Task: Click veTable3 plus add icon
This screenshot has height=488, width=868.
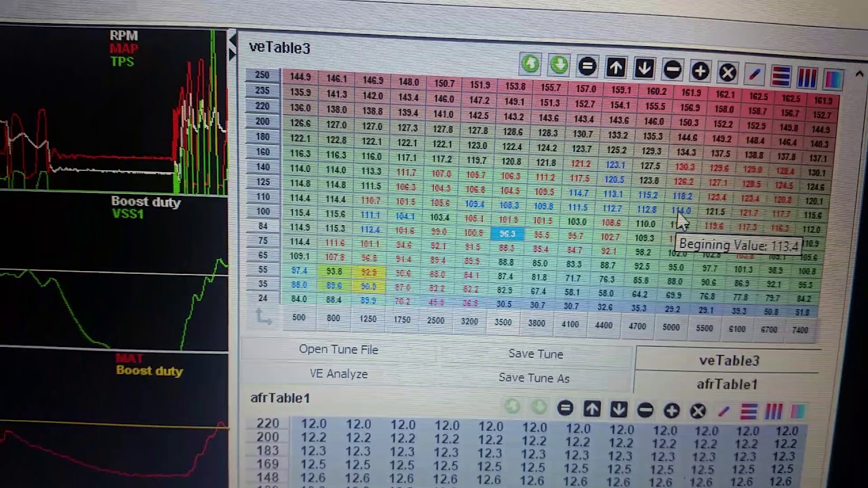Action: click(700, 70)
